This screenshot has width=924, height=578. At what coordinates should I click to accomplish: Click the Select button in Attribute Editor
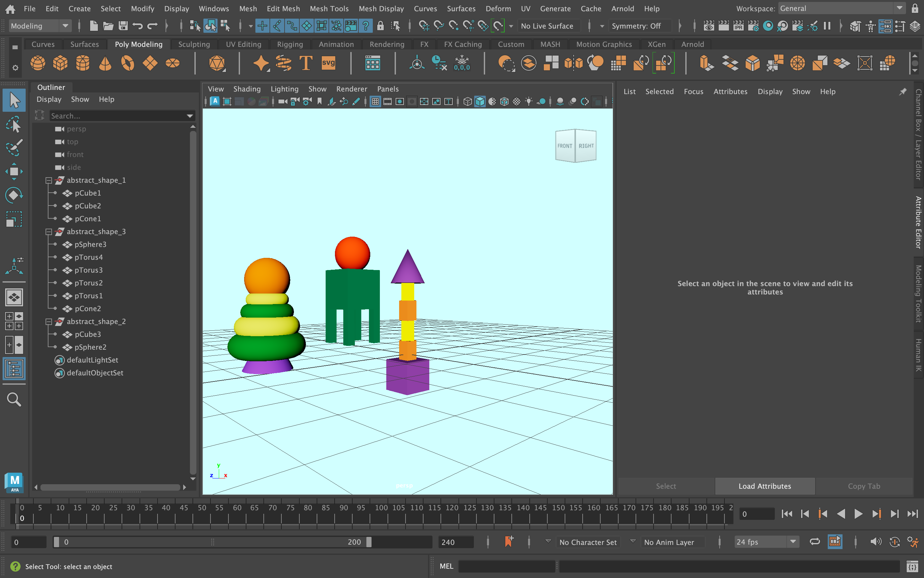click(x=666, y=486)
